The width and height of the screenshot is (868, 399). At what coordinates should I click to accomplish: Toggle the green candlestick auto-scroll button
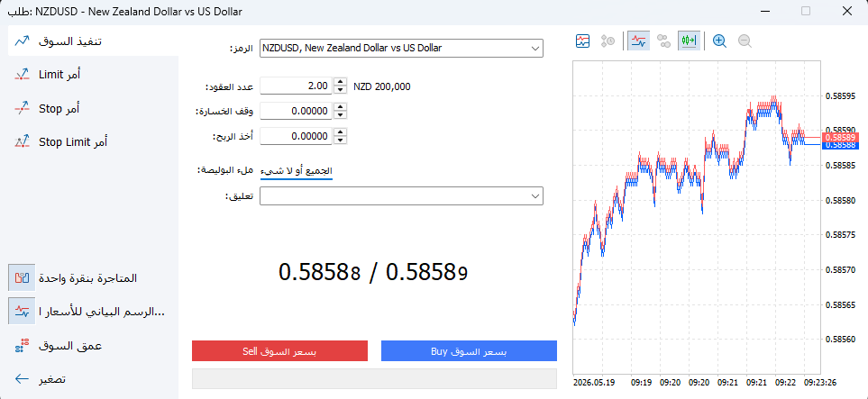(690, 41)
